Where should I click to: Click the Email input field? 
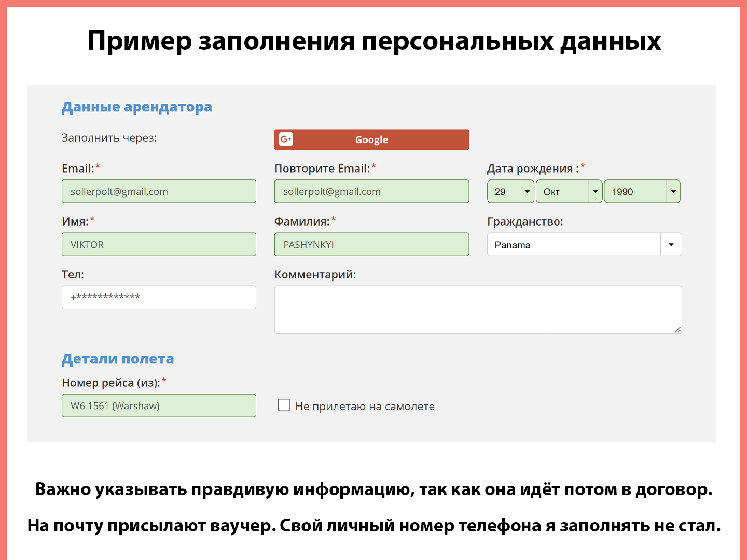159,191
